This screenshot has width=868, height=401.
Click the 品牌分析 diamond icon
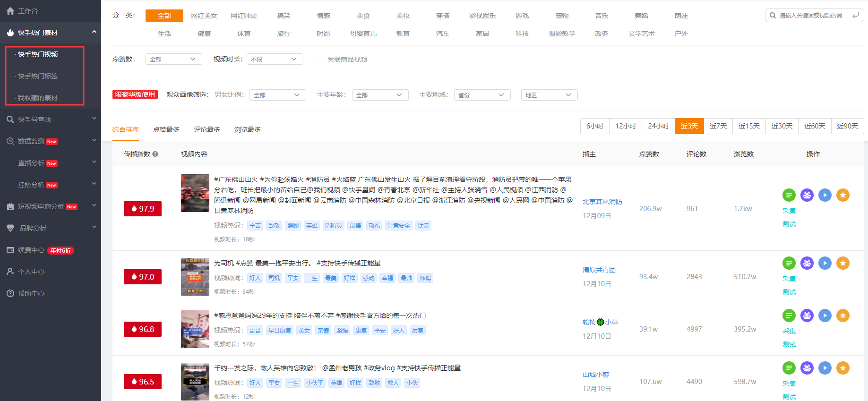[x=10, y=228]
